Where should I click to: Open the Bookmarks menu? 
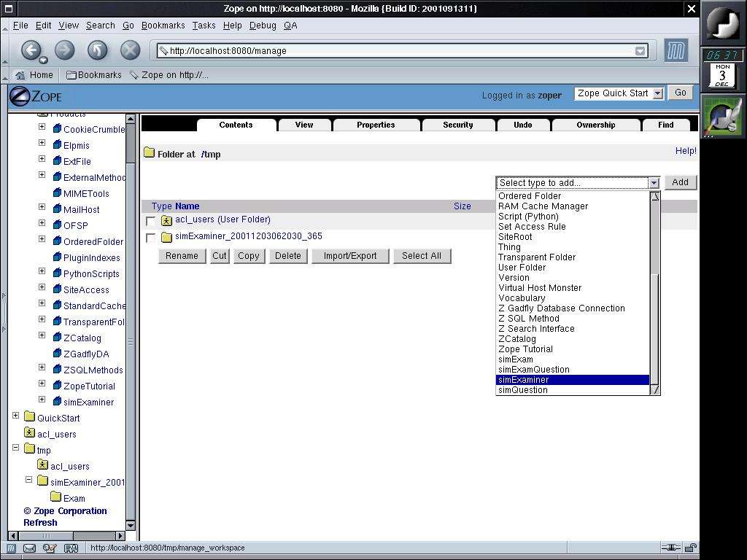pyautogui.click(x=163, y=26)
